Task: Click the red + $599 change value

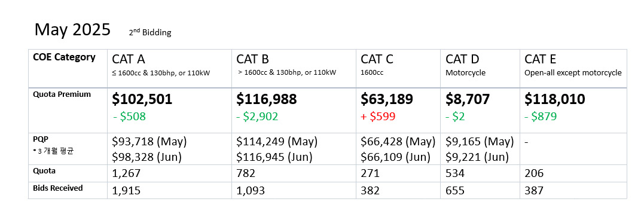Action: (x=378, y=117)
